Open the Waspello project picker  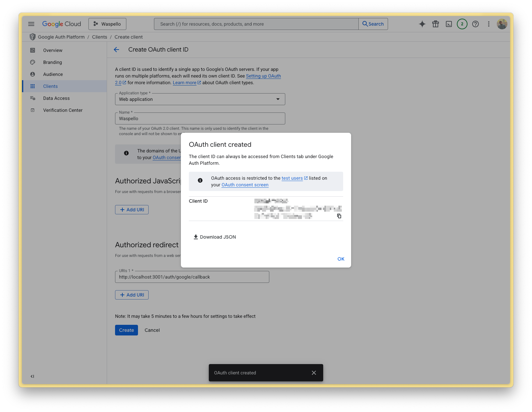tap(107, 24)
